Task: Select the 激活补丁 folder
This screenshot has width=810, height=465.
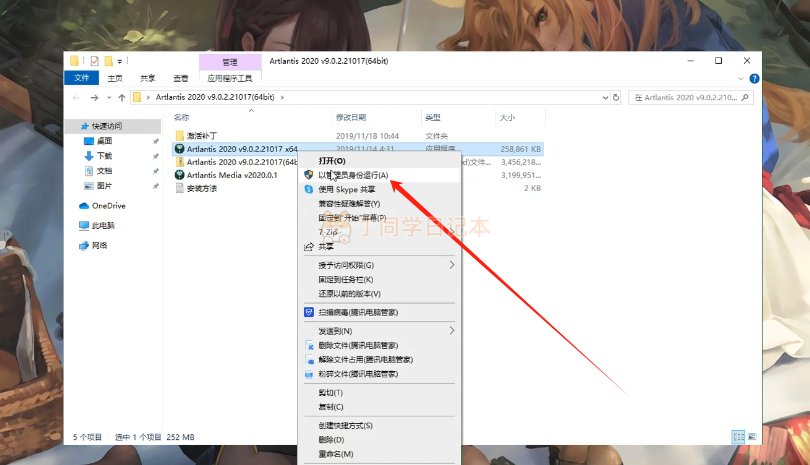Action: (x=201, y=136)
